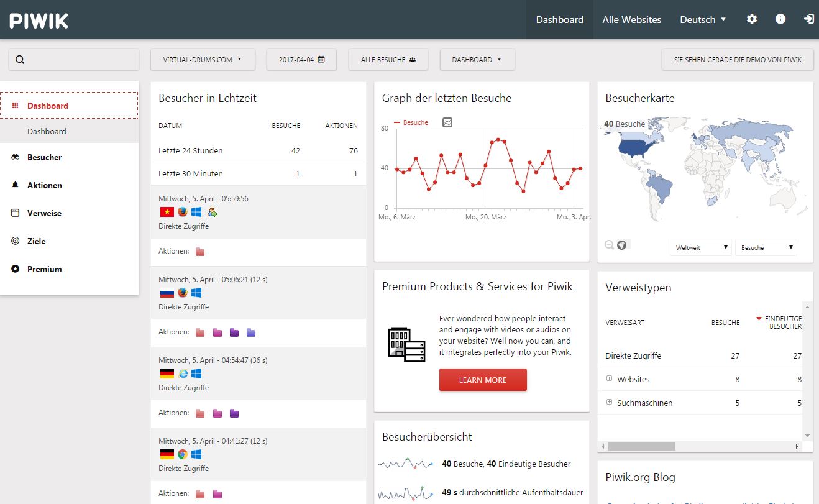Click the bell icon beside Aktionen
This screenshot has height=504, width=819.
(16, 185)
